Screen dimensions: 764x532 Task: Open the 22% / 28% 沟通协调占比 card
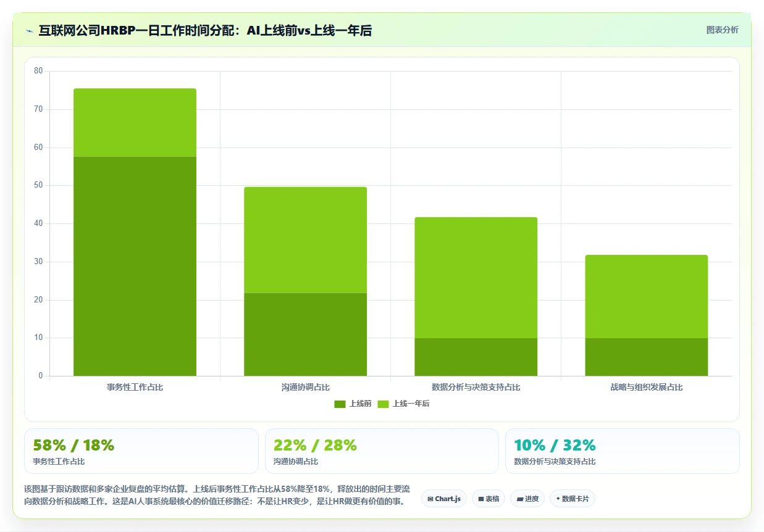(382, 451)
